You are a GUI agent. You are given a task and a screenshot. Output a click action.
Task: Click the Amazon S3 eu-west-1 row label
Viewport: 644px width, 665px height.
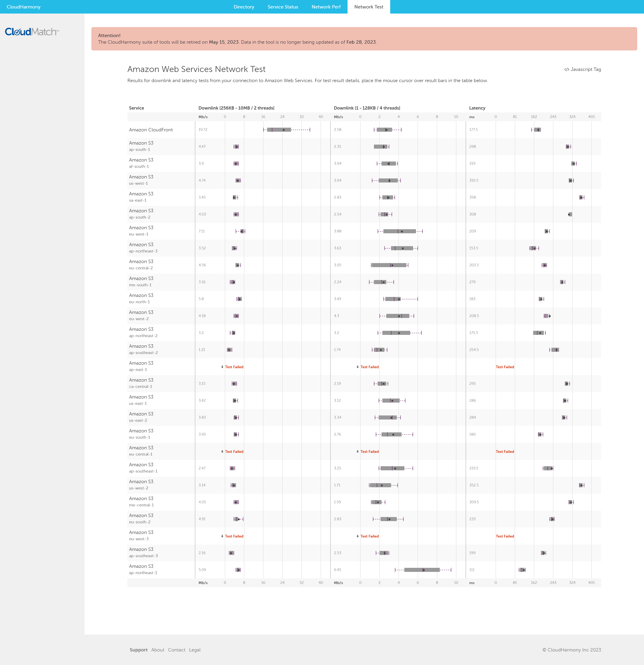[141, 231]
